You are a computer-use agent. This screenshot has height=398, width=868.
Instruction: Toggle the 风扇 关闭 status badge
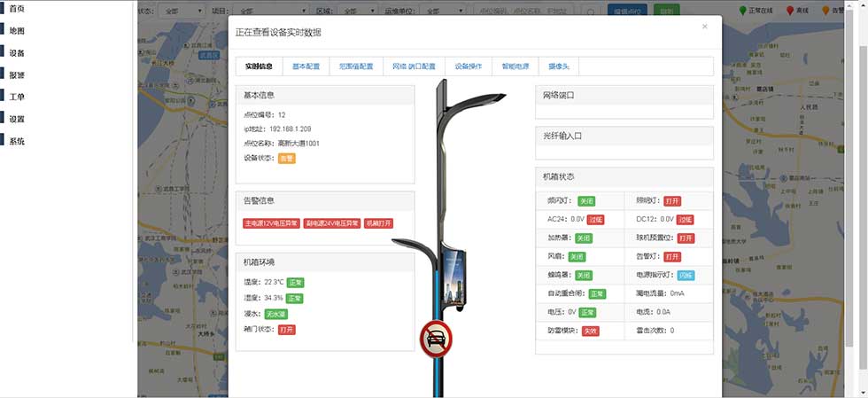pyautogui.click(x=577, y=257)
